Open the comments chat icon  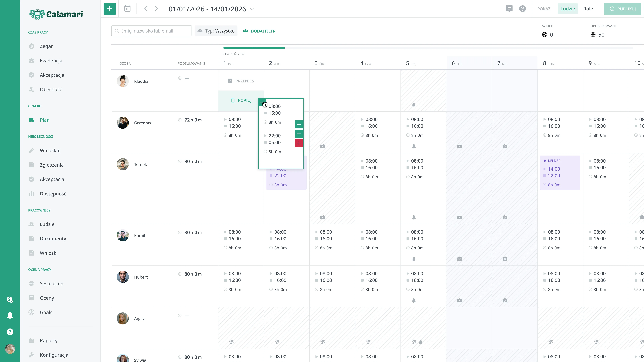click(509, 9)
